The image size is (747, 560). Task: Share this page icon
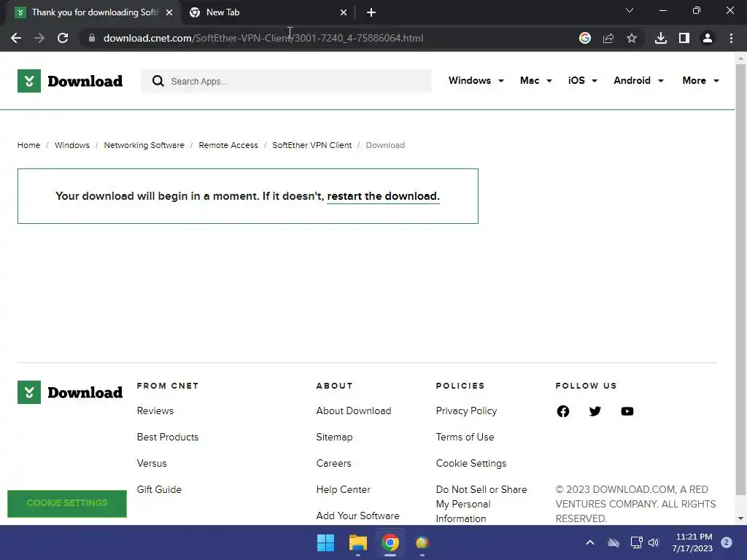608,38
